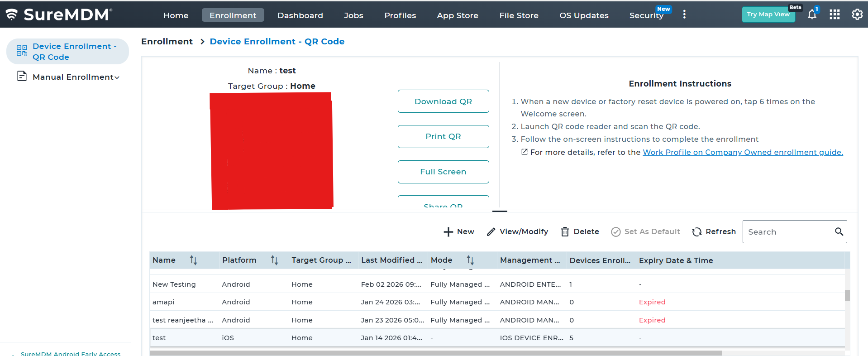This screenshot has width=868, height=356.
Task: Click ANDROID ENTE... management cell
Action: 530,284
